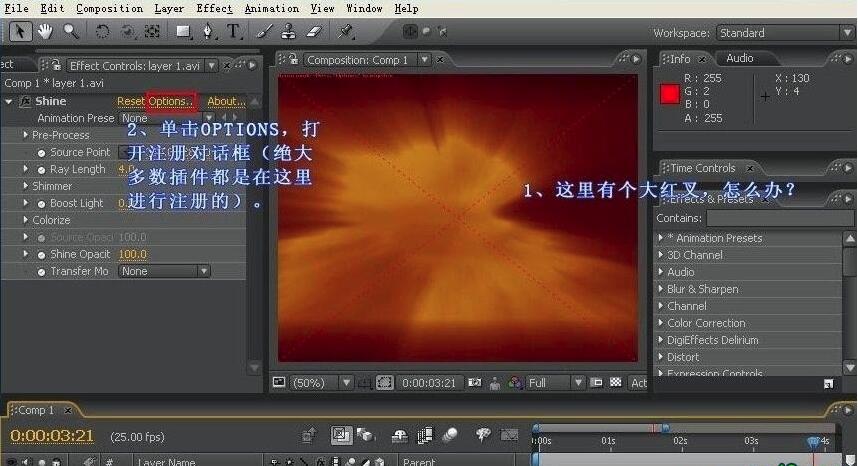Click the Show Last Snapshot icon
The width and height of the screenshot is (858, 466).
495,383
